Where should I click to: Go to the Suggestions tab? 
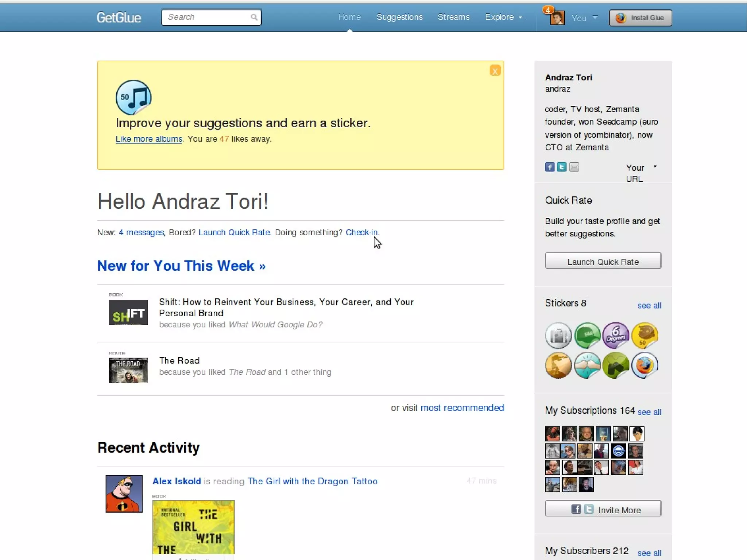pyautogui.click(x=399, y=17)
